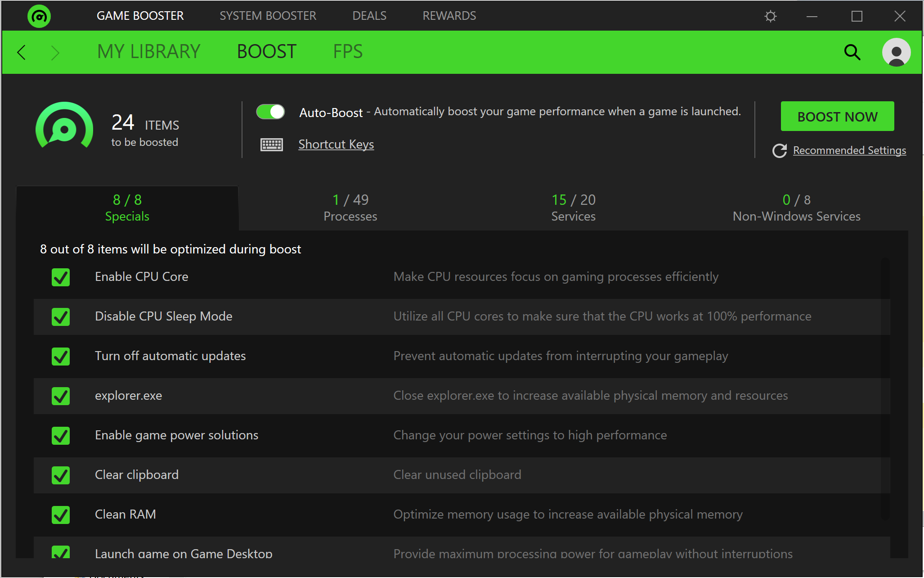Maximize the Razer Cortex window
Screen dimensions: 924x578
[857, 16]
